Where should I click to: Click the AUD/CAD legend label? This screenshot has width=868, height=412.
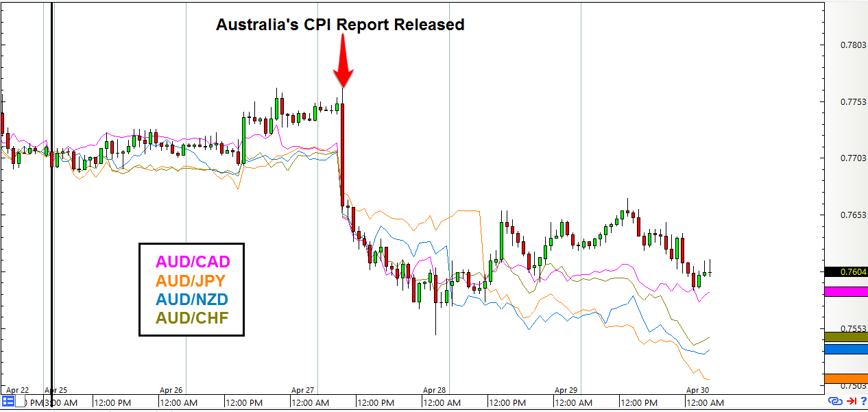click(x=193, y=262)
